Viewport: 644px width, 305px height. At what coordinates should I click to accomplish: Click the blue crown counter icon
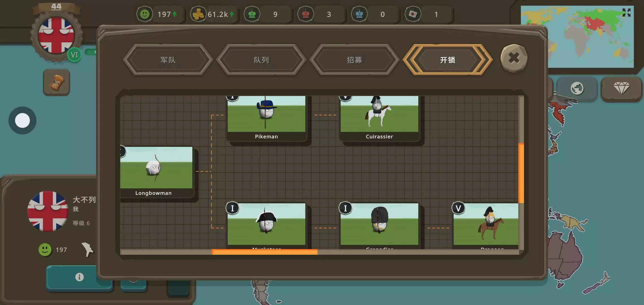pos(359,14)
